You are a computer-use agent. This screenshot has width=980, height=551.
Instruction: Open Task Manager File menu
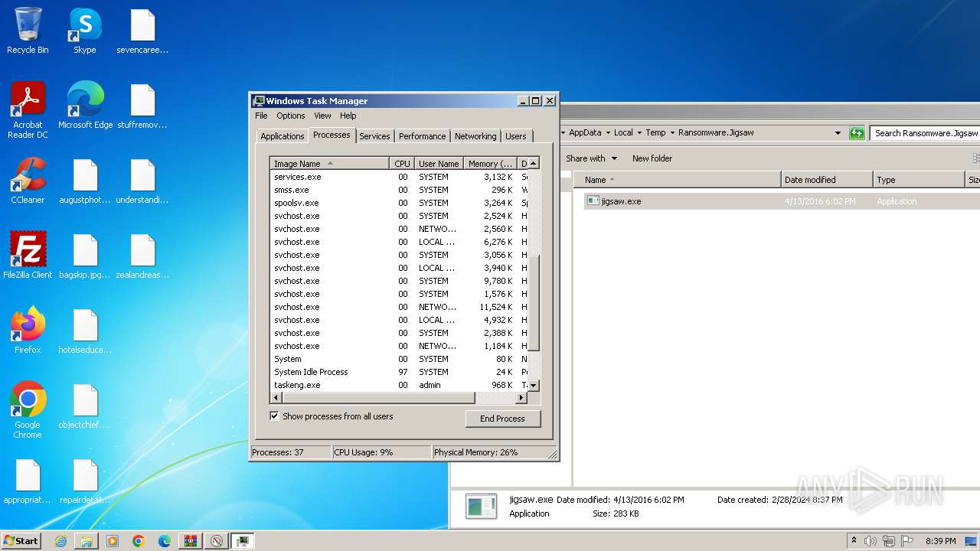[261, 116]
